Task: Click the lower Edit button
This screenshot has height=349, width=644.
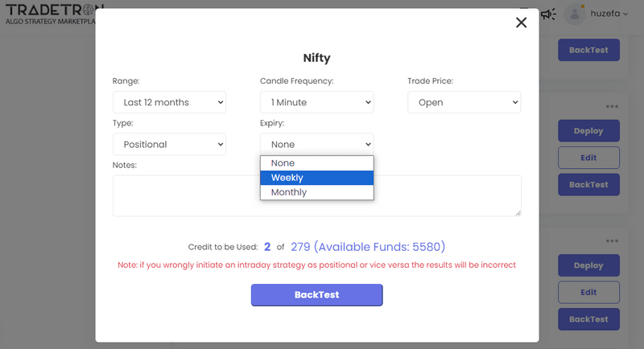Action: 588,292
